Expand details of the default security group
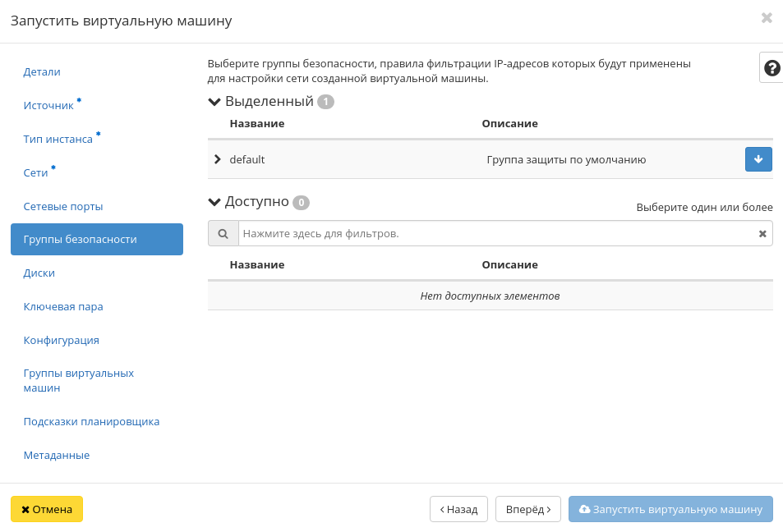783x532 pixels. pyautogui.click(x=218, y=159)
